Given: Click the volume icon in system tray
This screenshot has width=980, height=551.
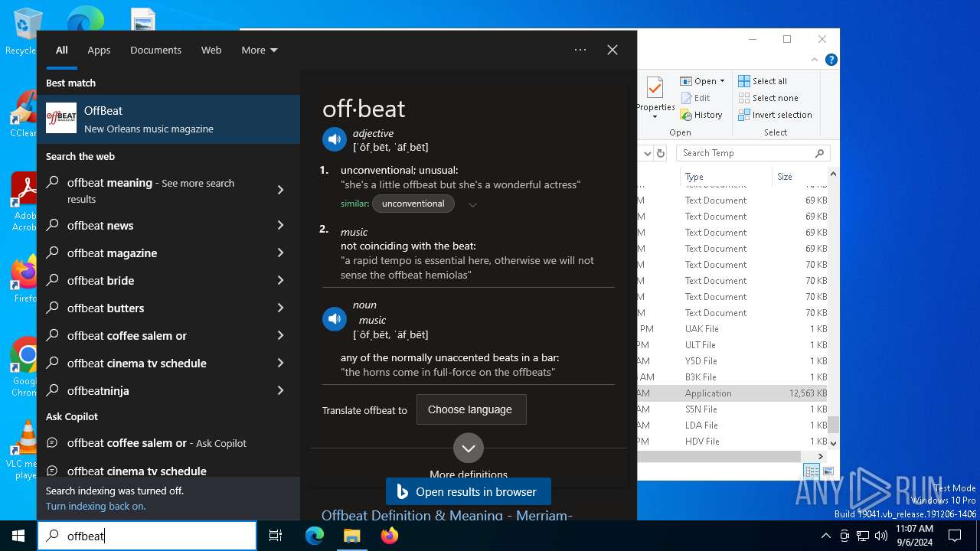Looking at the screenshot, I should tap(880, 536).
